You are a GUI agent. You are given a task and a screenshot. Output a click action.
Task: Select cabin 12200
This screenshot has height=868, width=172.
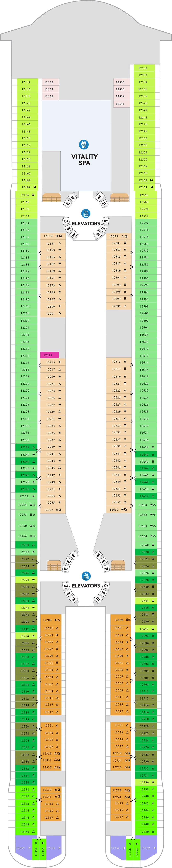tap(26, 313)
